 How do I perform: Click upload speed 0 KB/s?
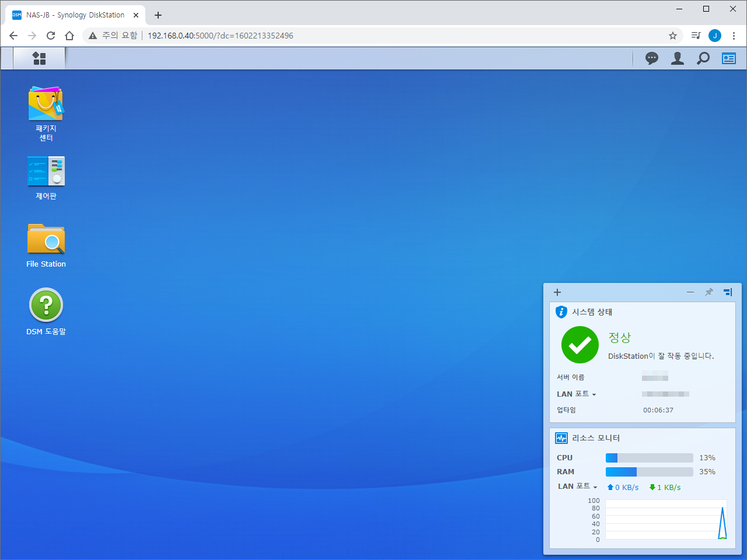pos(623,488)
